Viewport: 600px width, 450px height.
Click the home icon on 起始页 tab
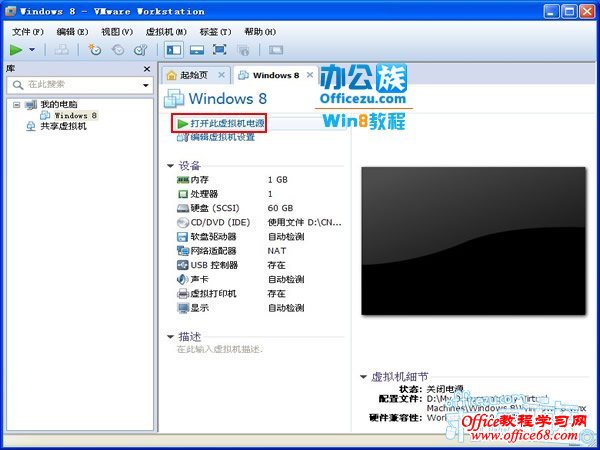(171, 75)
